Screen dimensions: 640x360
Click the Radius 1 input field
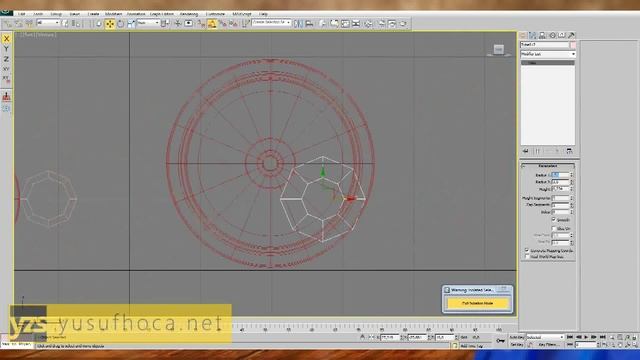pyautogui.click(x=560, y=175)
